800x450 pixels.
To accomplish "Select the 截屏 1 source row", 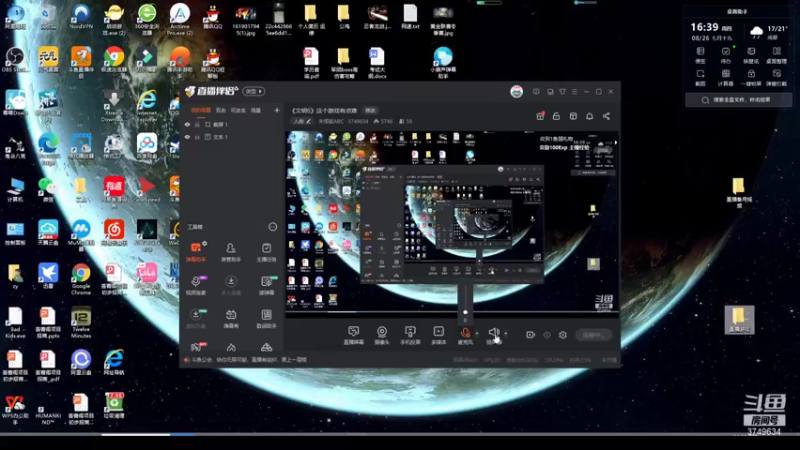I will pos(232,124).
